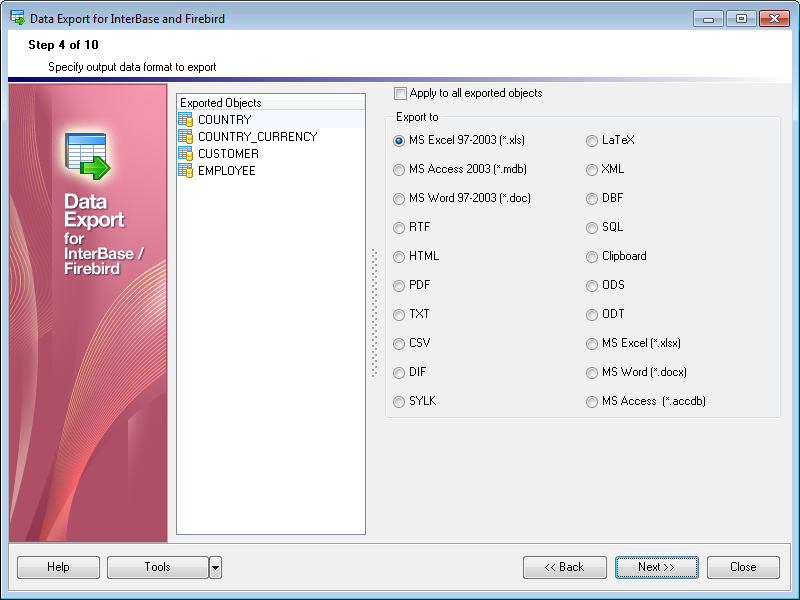Image resolution: width=800 pixels, height=600 pixels.
Task: Open the Tools dropdown arrow
Action: click(x=214, y=567)
